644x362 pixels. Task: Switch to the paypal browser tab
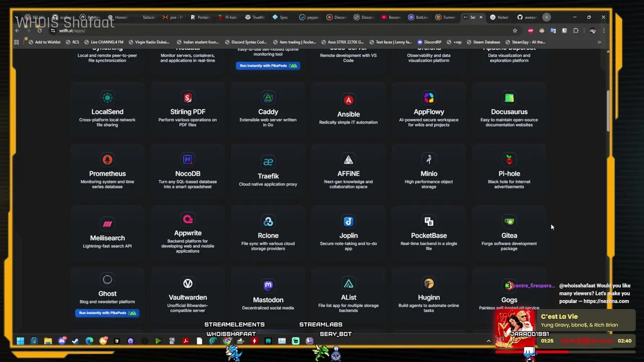coord(309,17)
